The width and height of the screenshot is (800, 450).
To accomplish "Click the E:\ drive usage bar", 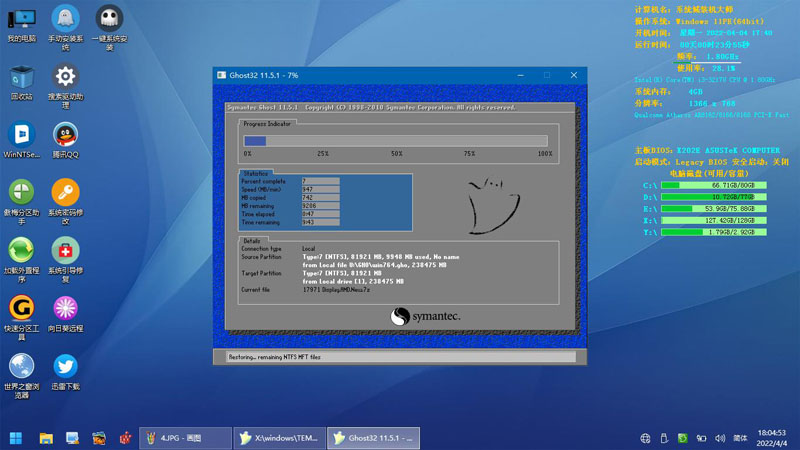I will [x=714, y=209].
